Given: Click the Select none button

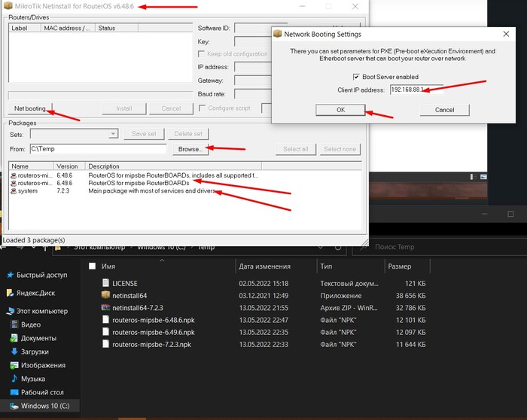Looking at the screenshot, I should [340, 149].
